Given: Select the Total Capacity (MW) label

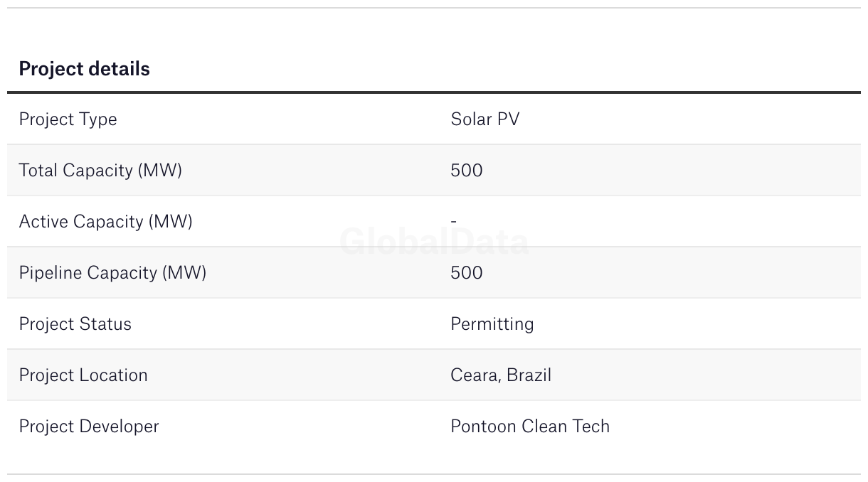Looking at the screenshot, I should 100,171.
